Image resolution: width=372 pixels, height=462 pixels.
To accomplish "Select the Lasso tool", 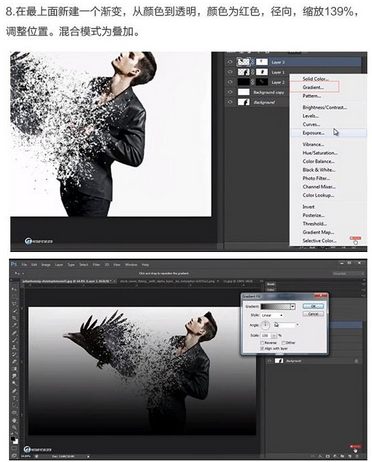I will point(14,304).
